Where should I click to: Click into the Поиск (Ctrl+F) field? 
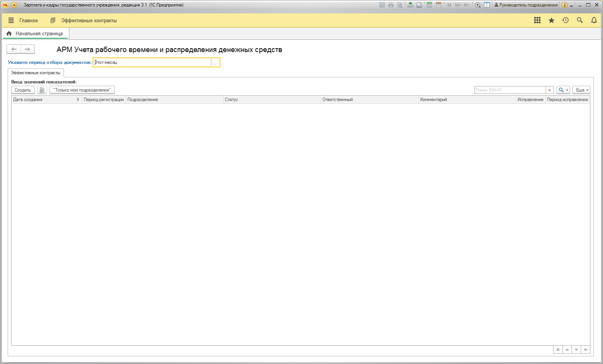(x=509, y=90)
